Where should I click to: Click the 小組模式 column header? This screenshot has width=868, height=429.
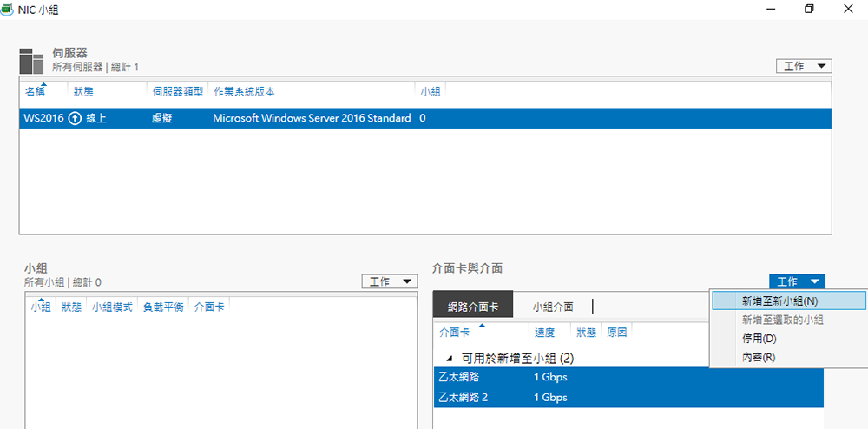point(112,307)
